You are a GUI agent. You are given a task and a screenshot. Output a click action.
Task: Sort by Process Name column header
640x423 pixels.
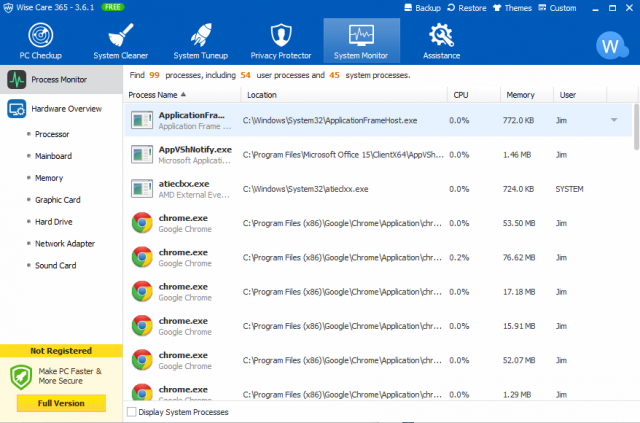click(x=182, y=95)
